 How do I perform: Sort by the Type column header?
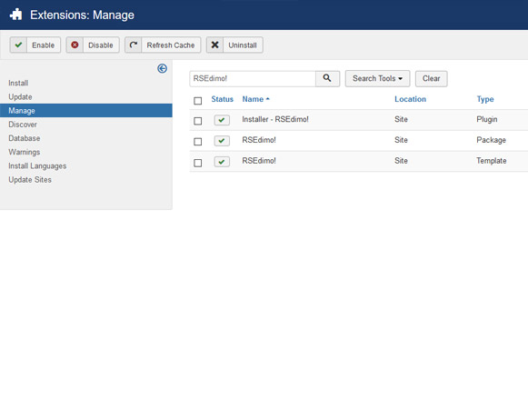[x=485, y=99]
